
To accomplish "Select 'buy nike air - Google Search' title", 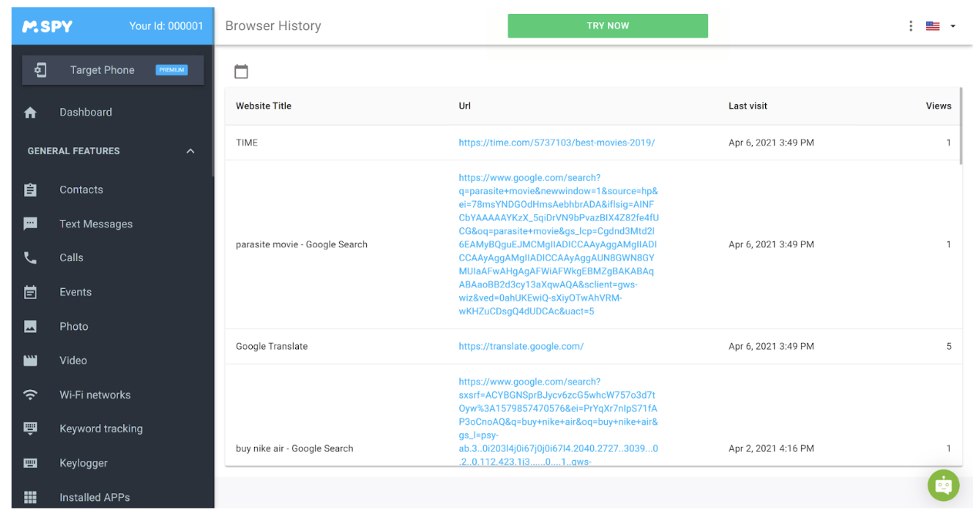I will (x=294, y=449).
